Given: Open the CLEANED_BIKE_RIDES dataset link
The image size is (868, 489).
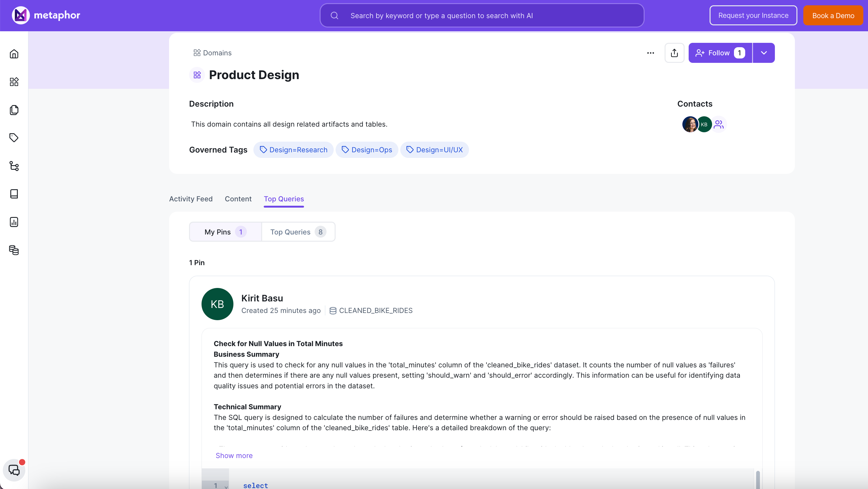Looking at the screenshot, I should 375,310.
